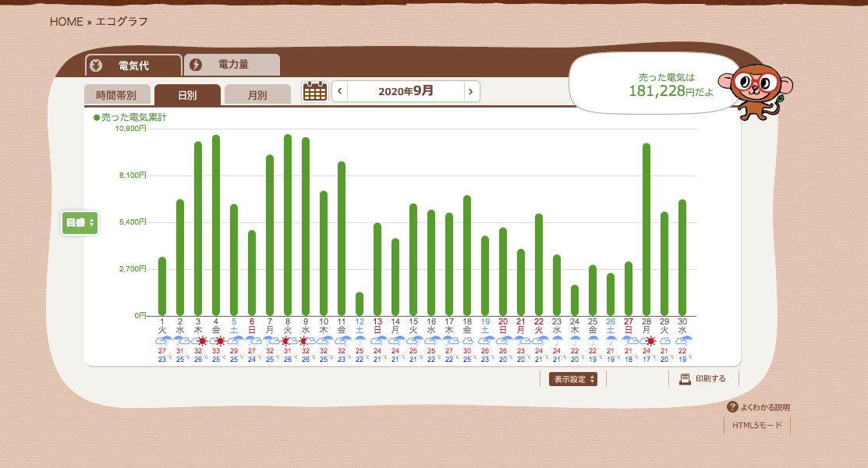This screenshot has width=868, height=468.
Task: Click sunny weather icon for day 28
Action: pyautogui.click(x=647, y=341)
